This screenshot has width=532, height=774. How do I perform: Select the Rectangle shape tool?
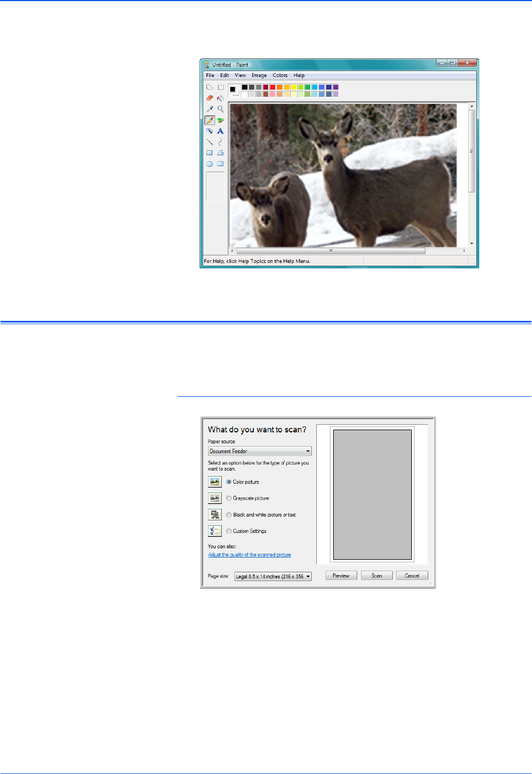210,153
